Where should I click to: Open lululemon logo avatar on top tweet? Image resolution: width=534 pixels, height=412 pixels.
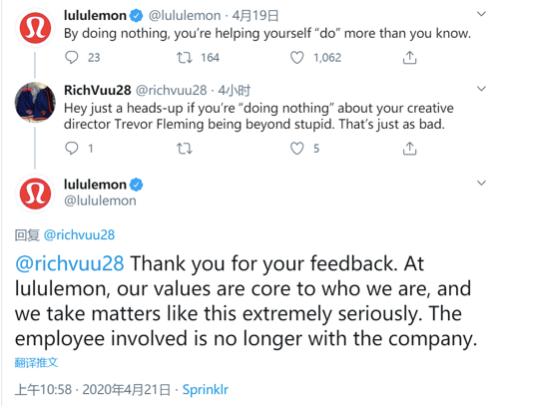tap(35, 28)
